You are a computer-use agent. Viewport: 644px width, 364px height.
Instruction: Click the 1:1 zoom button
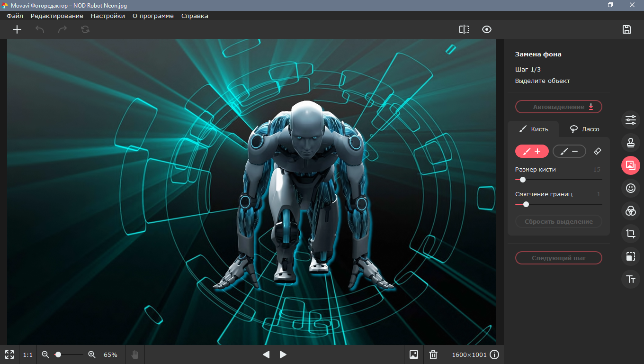tap(27, 354)
